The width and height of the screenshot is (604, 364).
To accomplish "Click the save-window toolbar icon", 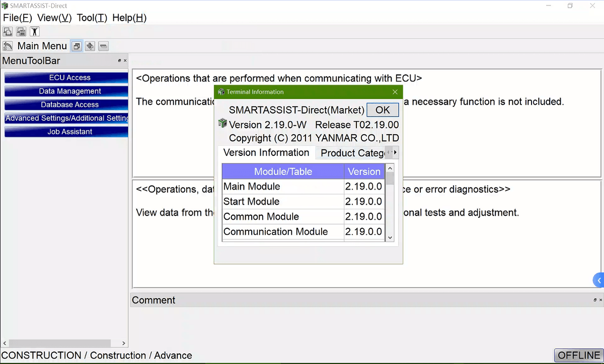I will pyautogui.click(x=21, y=32).
